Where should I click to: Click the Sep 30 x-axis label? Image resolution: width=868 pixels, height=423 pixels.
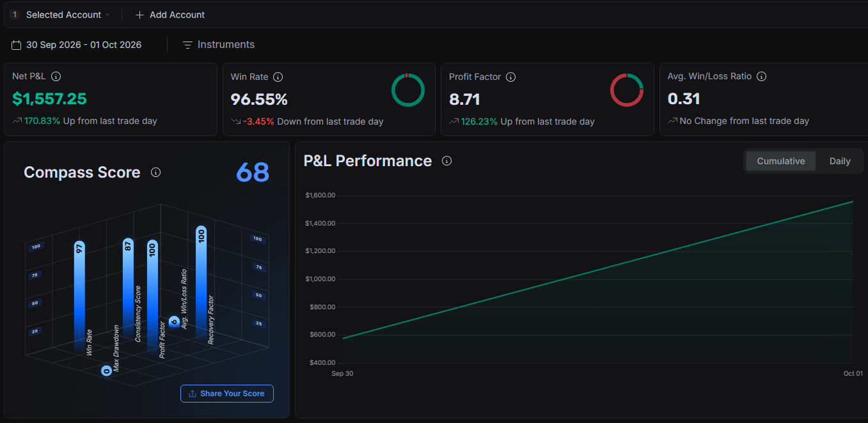342,373
